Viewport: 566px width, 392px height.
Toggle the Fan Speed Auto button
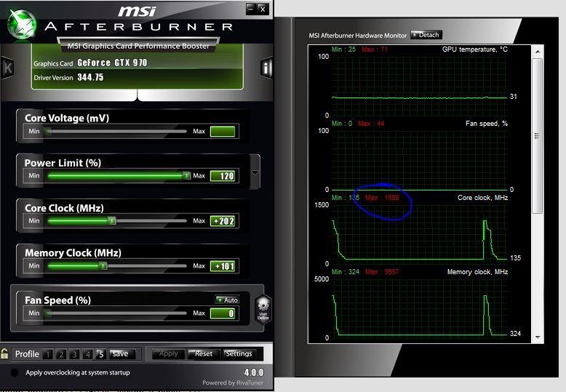227,300
